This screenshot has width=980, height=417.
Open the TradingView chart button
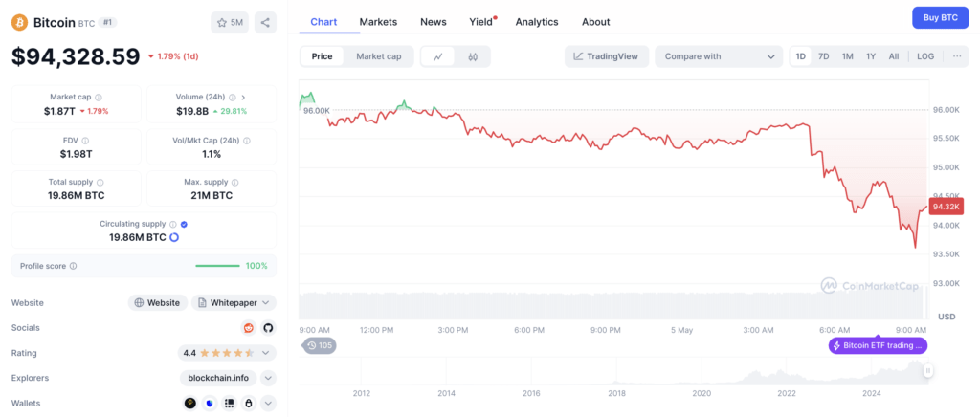pyautogui.click(x=606, y=56)
